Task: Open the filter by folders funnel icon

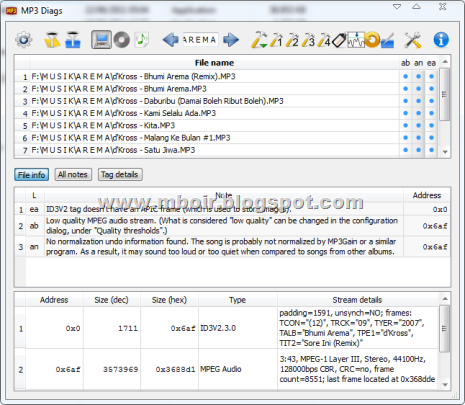Action: (73, 40)
